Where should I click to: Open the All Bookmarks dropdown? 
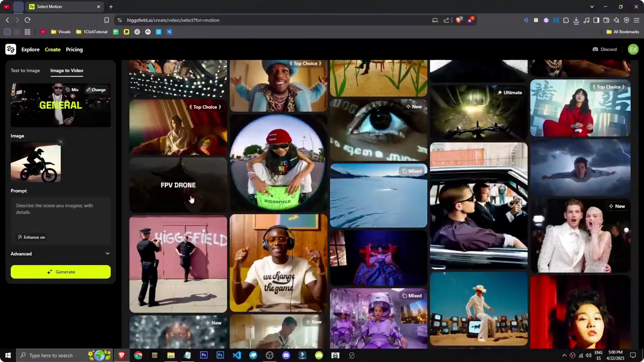point(622,32)
